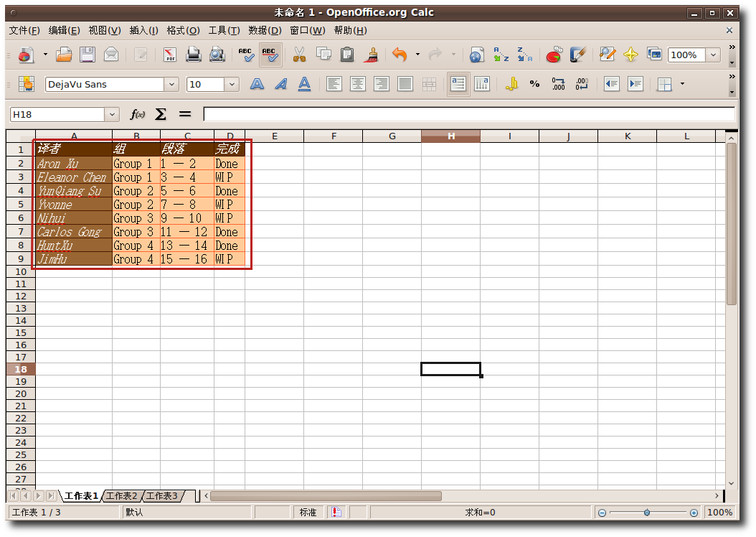This screenshot has height=537, width=756.
Task: Export directly as PDF
Action: pyautogui.click(x=170, y=55)
